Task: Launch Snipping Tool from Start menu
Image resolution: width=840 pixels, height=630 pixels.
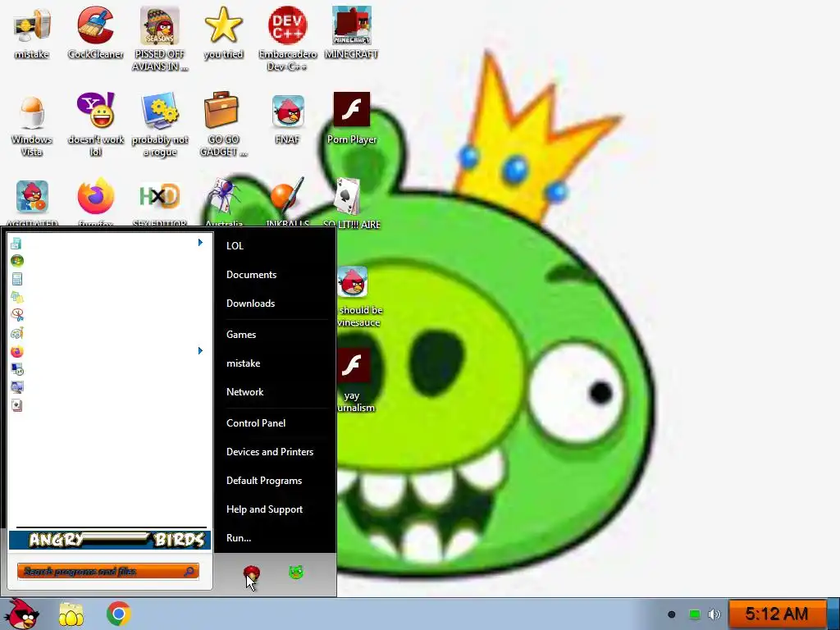Action: [17, 315]
